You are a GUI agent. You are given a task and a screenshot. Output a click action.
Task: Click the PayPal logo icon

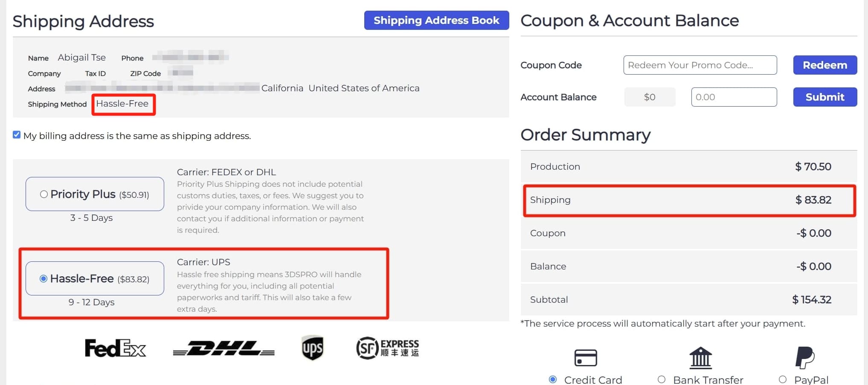pyautogui.click(x=805, y=358)
